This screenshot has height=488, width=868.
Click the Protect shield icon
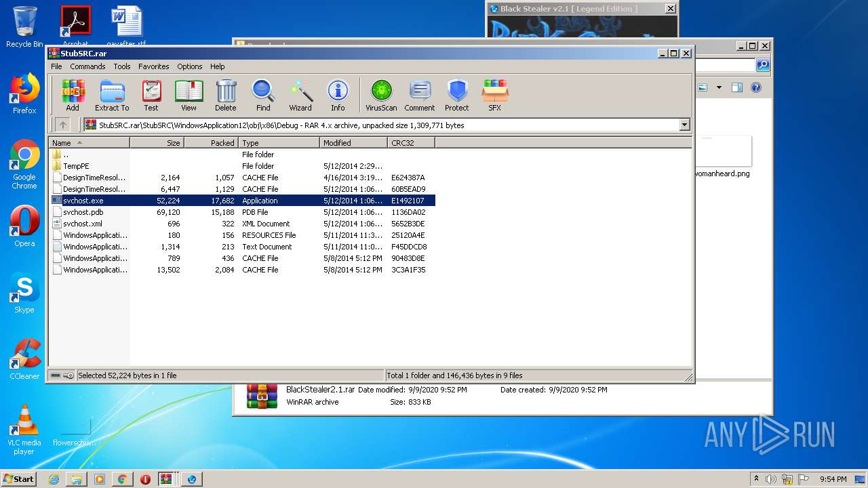click(x=457, y=95)
